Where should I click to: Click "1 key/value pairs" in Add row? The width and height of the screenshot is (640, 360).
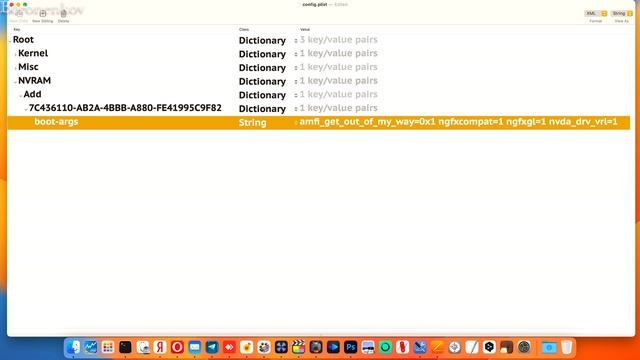338,94
